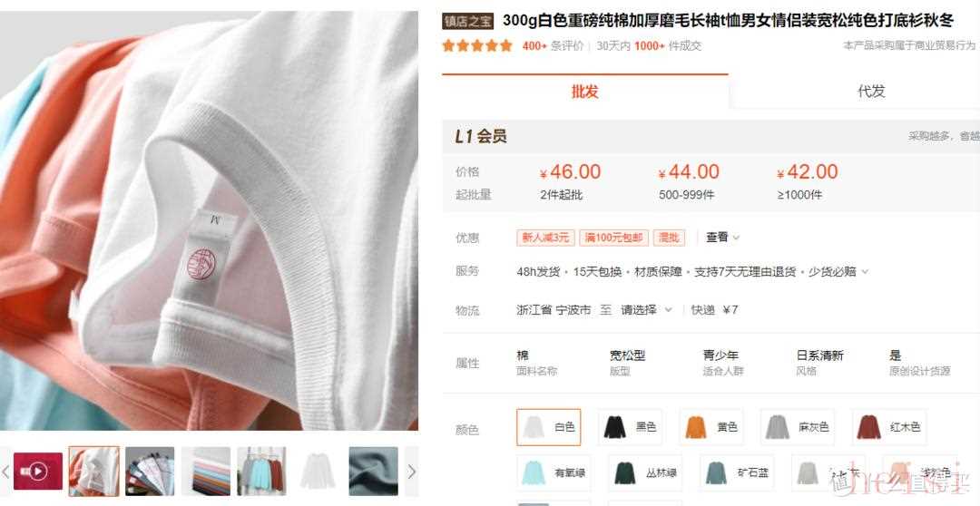
Task: Choose the 红木色 redwood color variant
Action: (889, 427)
